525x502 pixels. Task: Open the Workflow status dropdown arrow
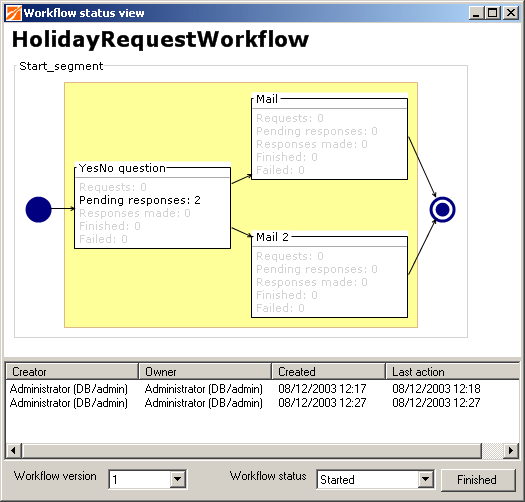click(x=425, y=479)
